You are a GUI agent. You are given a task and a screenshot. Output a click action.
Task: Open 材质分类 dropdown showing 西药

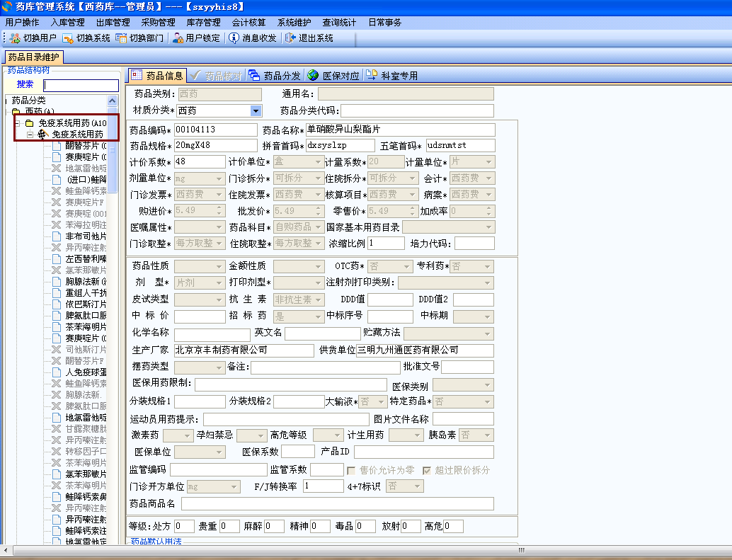tap(256, 110)
